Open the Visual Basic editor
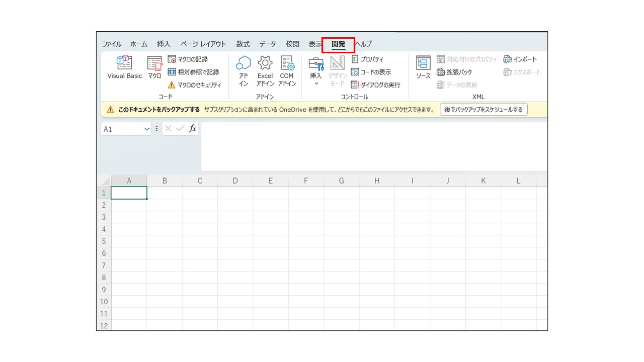Image resolution: width=644 pixels, height=362 pixels. click(x=125, y=67)
